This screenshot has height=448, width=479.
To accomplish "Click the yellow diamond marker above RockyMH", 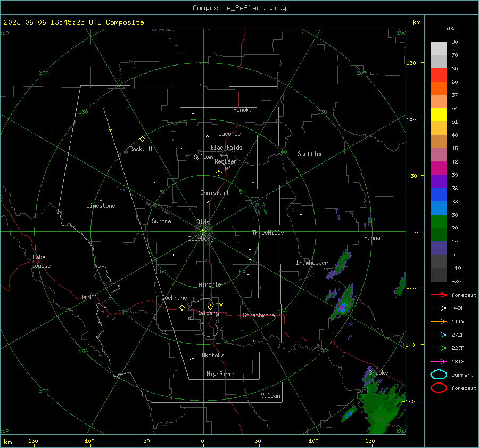I will pos(142,139).
